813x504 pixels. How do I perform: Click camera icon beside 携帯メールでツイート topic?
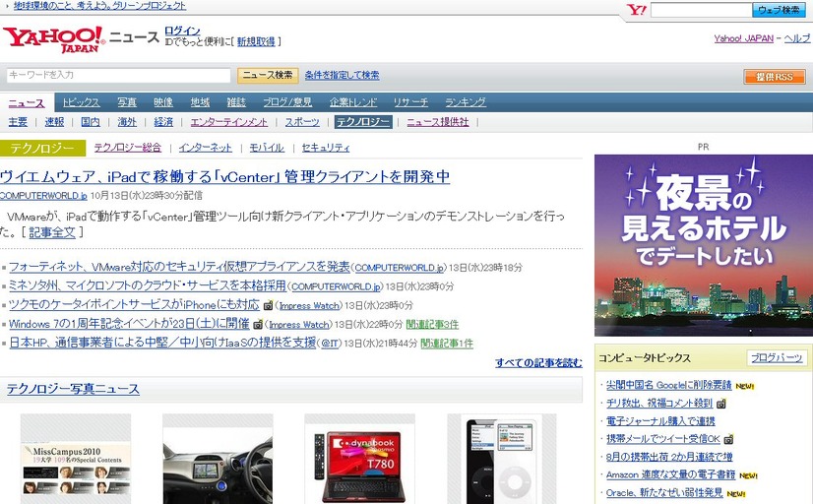[x=728, y=439]
